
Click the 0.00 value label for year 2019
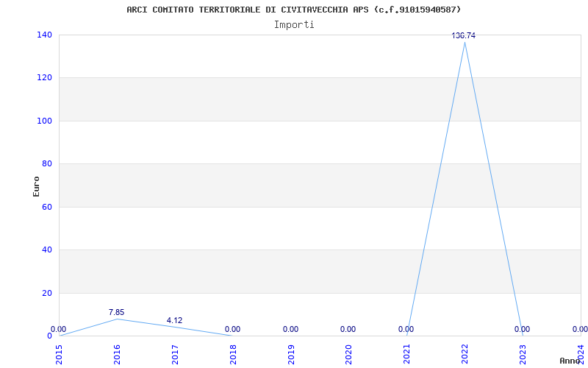point(290,329)
